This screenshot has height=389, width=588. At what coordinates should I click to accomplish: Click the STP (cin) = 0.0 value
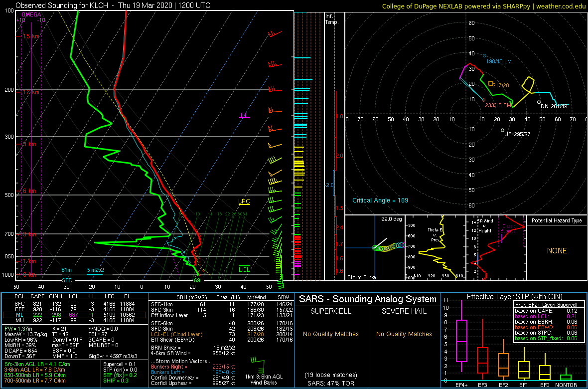[x=120, y=370]
